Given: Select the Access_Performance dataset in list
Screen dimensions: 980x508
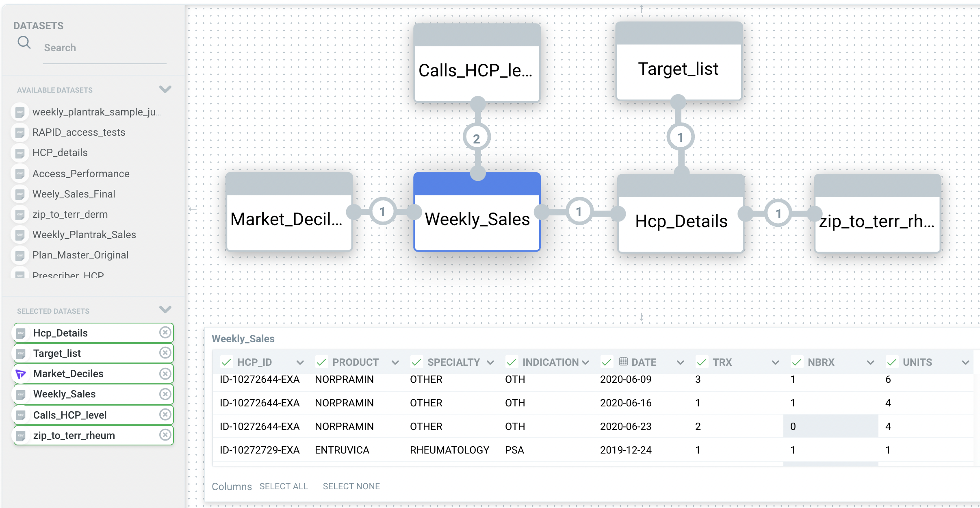Looking at the screenshot, I should [x=81, y=174].
